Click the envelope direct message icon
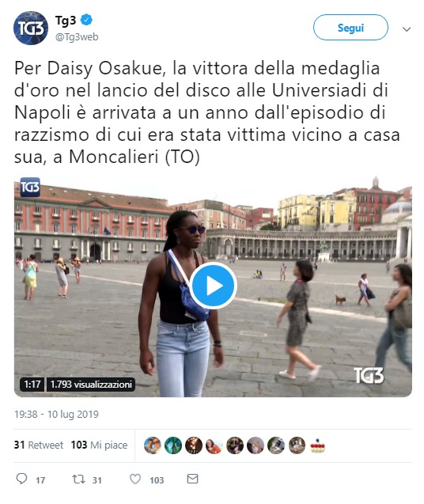This screenshot has width=424, height=504. tap(192, 479)
